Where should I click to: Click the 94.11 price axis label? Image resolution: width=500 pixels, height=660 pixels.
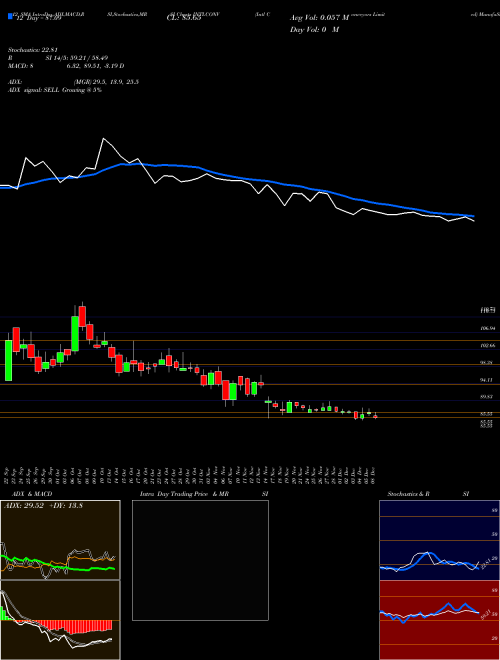click(488, 380)
